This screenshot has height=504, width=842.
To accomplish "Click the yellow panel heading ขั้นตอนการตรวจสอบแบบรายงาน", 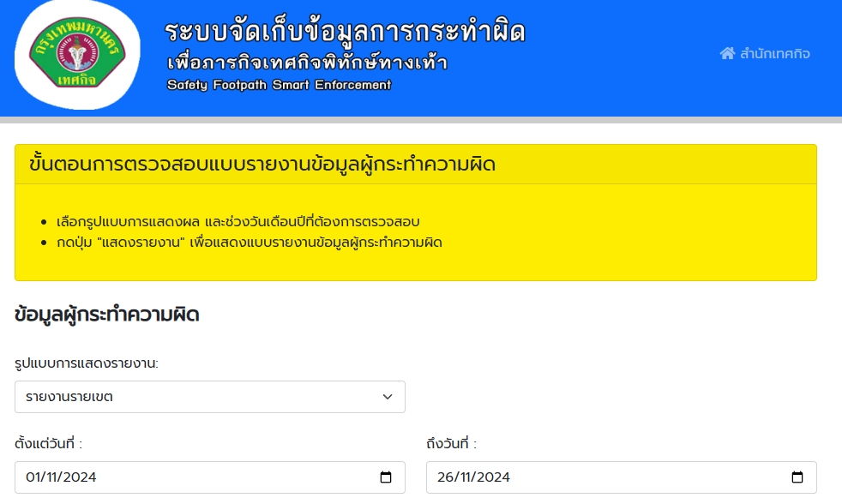I will 262,165.
